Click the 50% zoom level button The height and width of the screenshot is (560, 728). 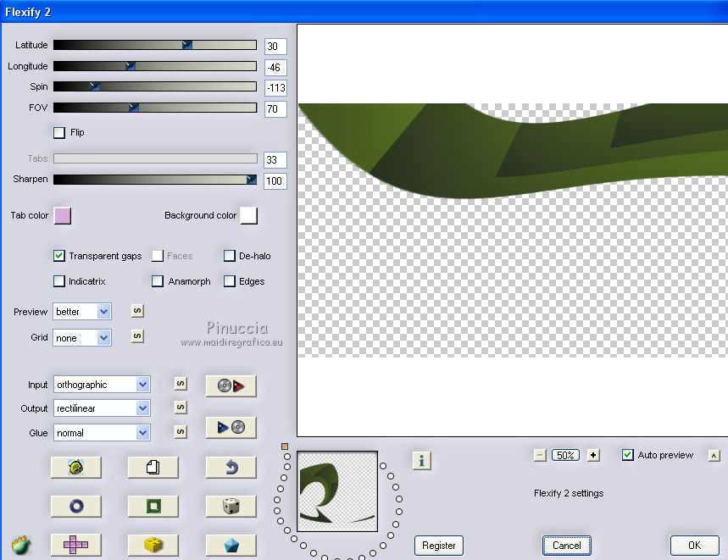click(x=565, y=456)
